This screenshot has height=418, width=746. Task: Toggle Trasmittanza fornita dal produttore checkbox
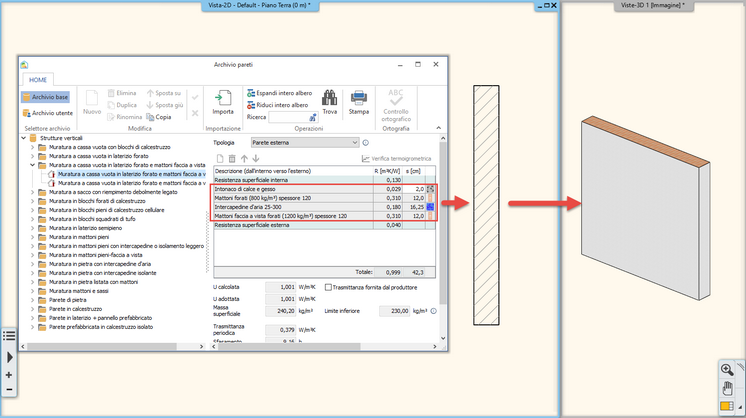point(328,287)
